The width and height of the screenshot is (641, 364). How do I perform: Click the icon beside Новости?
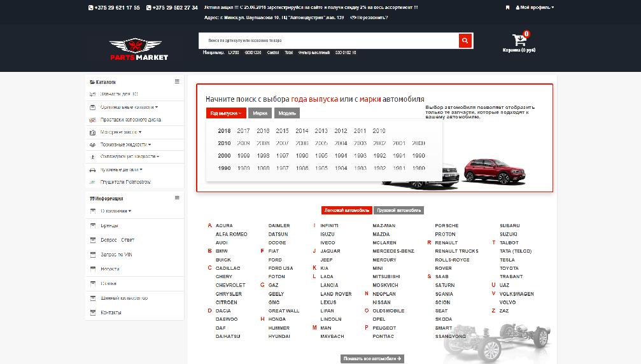point(93,269)
